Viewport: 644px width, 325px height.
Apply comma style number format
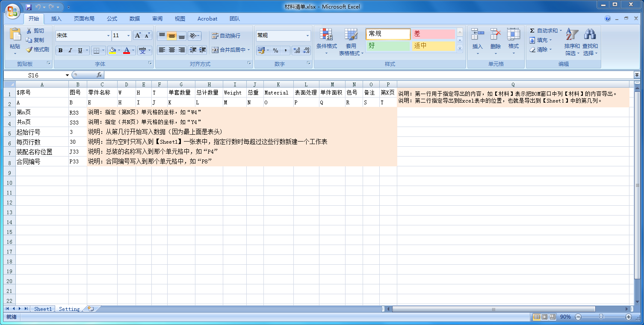(x=285, y=50)
